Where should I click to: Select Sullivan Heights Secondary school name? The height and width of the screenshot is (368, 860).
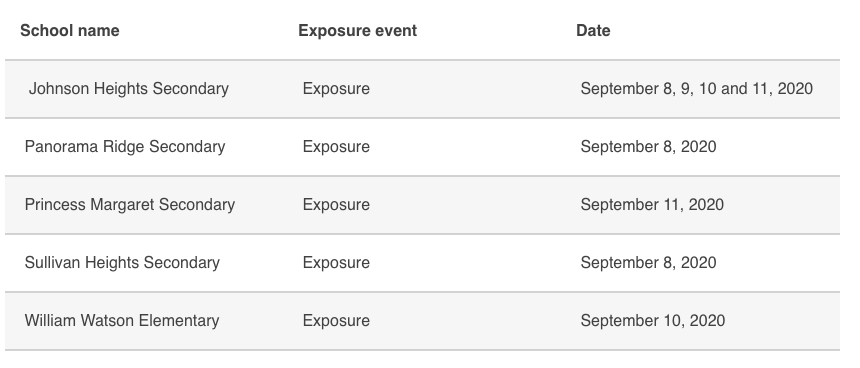tap(122, 263)
